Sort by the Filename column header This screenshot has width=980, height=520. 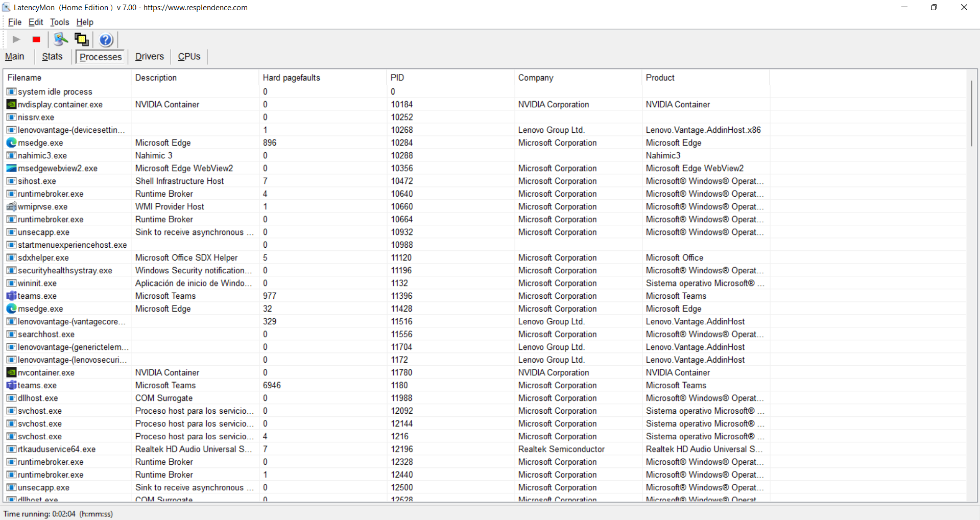coord(67,78)
